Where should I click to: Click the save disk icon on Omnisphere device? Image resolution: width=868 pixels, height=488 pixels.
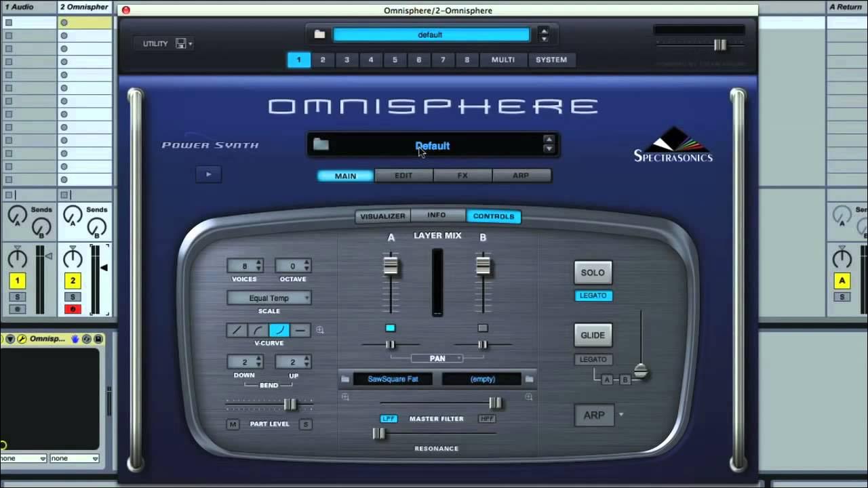98,339
